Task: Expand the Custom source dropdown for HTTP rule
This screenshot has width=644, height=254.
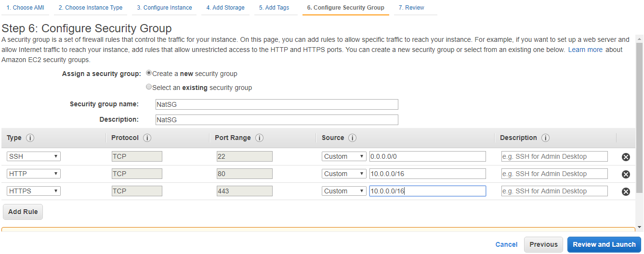Action: (344, 174)
